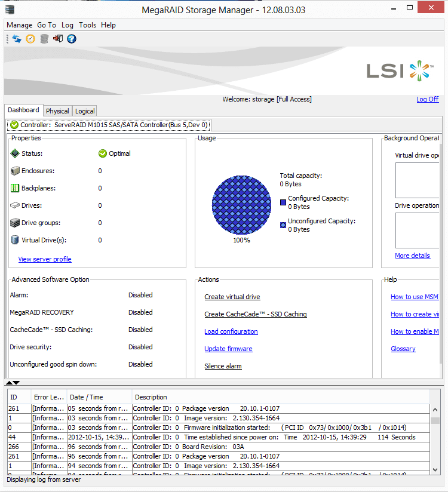Click the Enclosures icon in Properties
The image size is (448, 492).
(x=15, y=171)
